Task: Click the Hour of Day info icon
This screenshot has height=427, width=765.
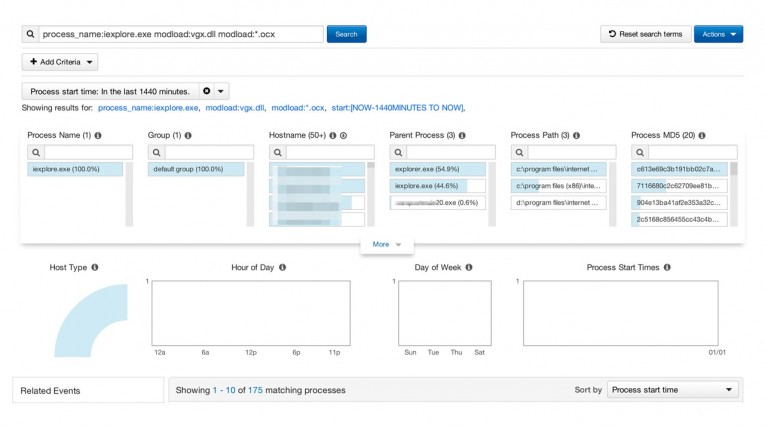Action: pos(283,268)
